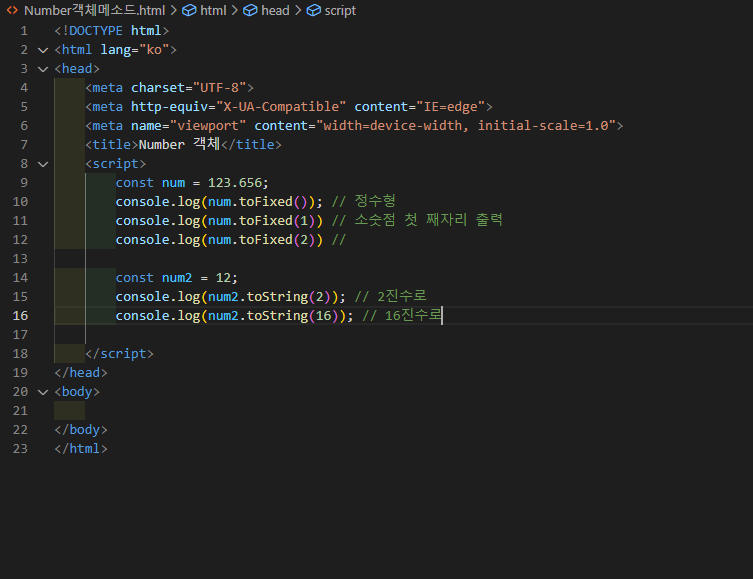The image size is (753, 579).
Task: Collapse the head tag fold on line 3
Action: (x=43, y=69)
